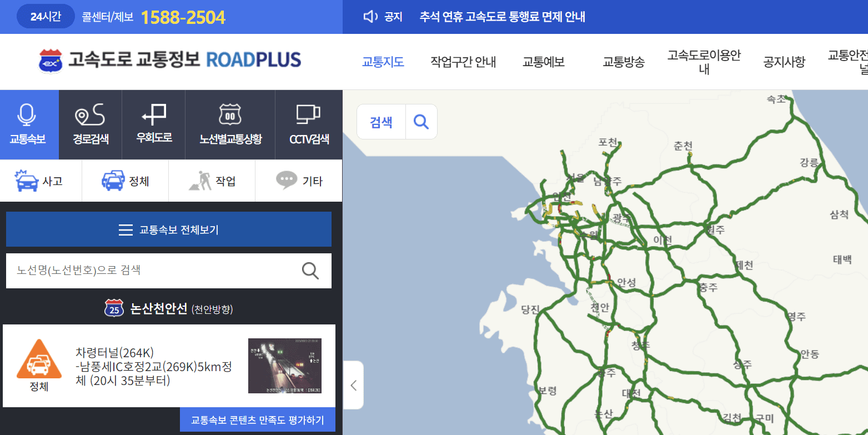Expand the 검색 map search box
Screen dimensions: 868x435
pos(381,121)
